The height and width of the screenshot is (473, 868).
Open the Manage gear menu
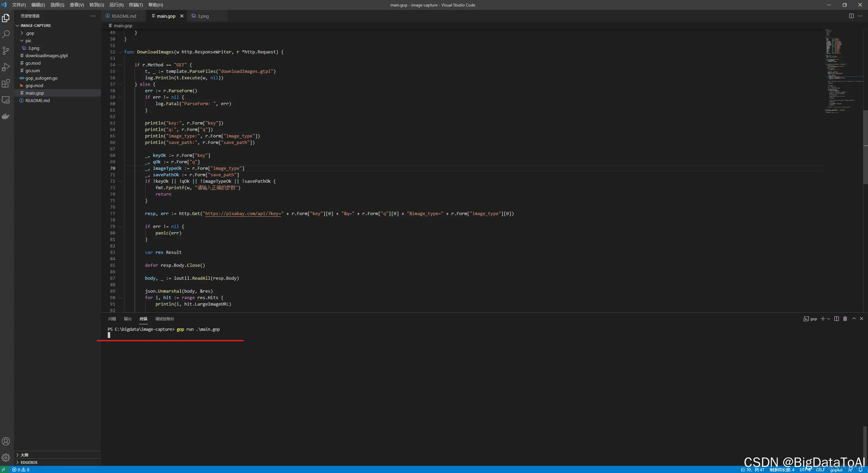6,458
